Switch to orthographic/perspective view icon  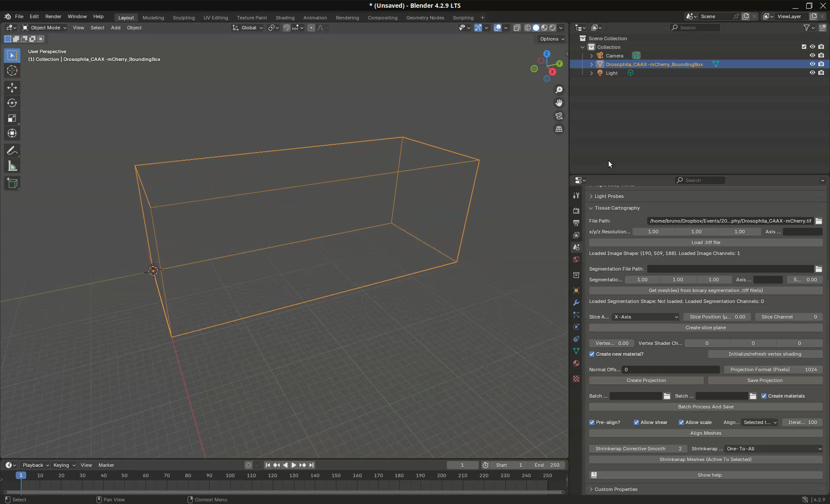pos(559,129)
